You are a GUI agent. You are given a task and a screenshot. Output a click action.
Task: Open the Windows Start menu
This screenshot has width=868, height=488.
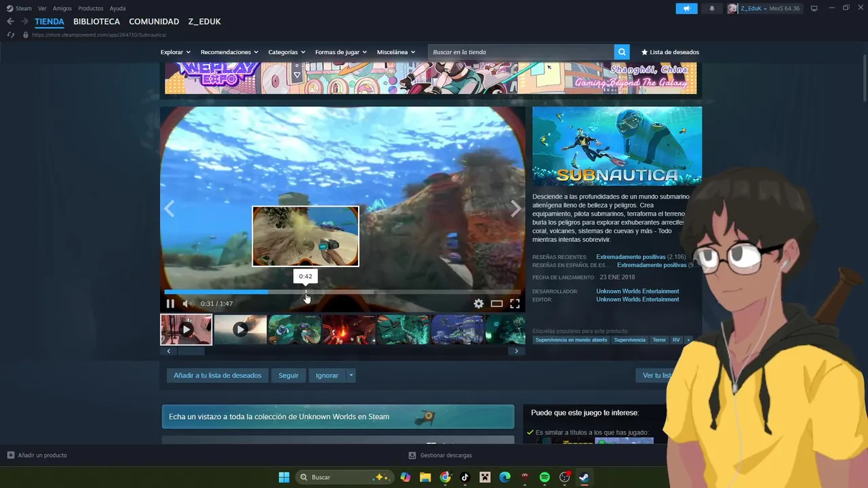pos(284,477)
